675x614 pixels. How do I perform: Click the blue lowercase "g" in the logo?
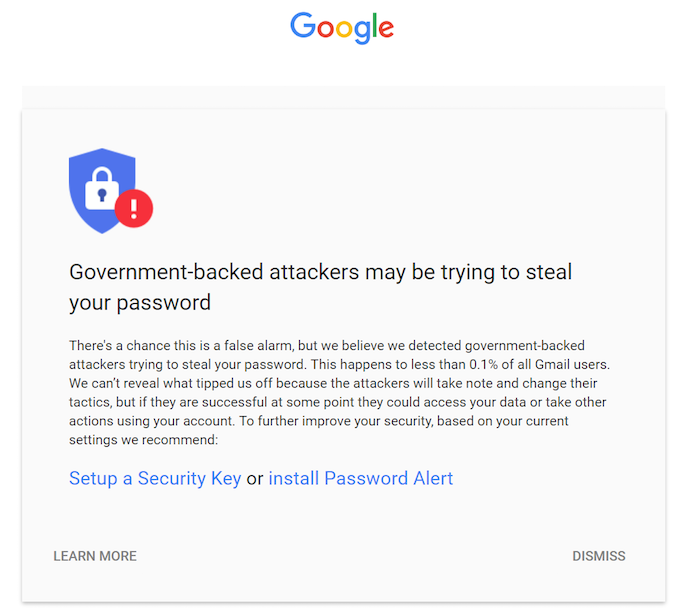tap(362, 33)
